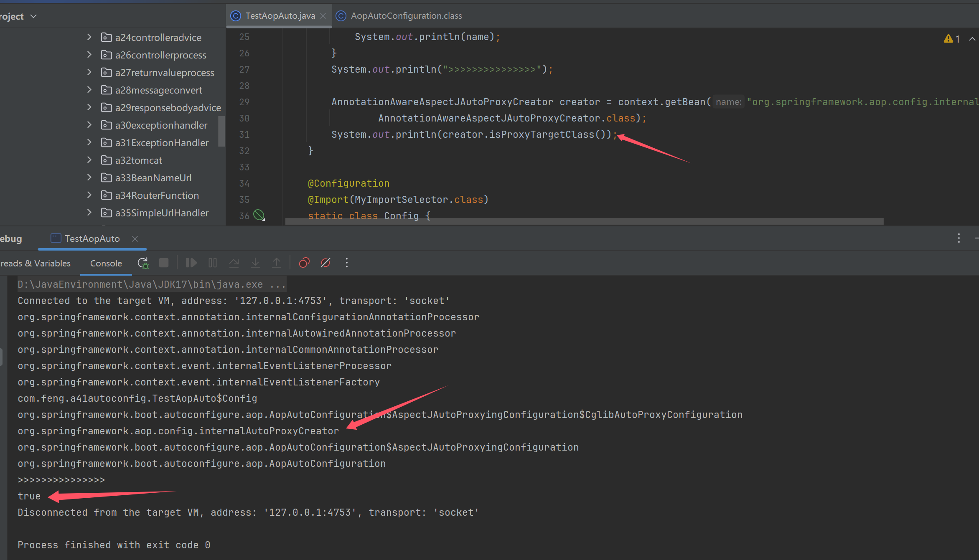Click the Rerun debug icon in the console toolbar
979x560 pixels.
point(143,263)
